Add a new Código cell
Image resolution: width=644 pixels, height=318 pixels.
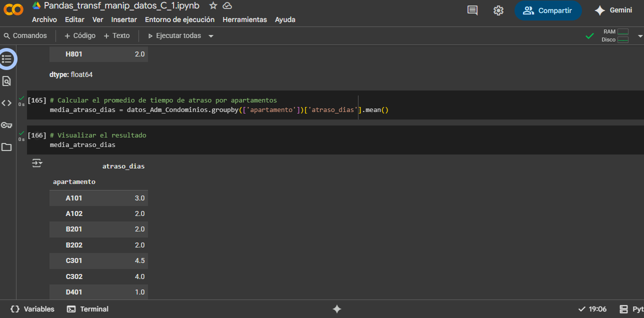(80, 35)
